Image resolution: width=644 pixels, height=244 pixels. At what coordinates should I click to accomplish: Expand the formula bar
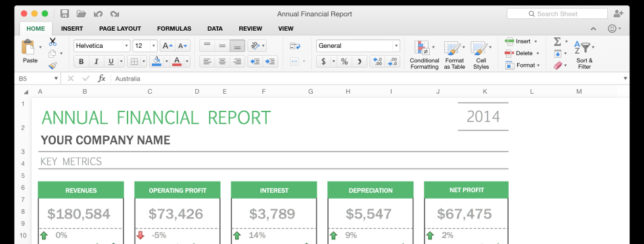tap(626, 78)
